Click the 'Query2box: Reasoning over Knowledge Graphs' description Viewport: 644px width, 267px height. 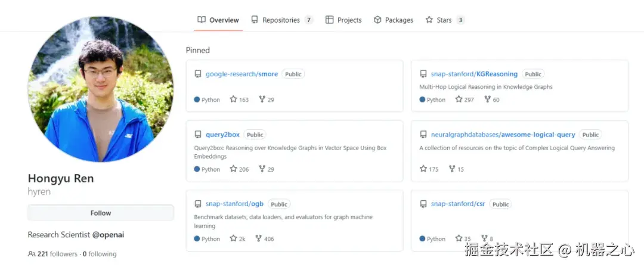[290, 152]
